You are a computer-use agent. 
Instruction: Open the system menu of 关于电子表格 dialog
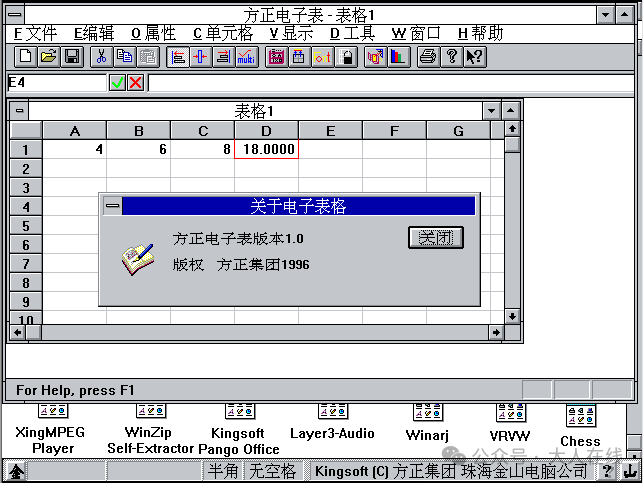point(112,206)
